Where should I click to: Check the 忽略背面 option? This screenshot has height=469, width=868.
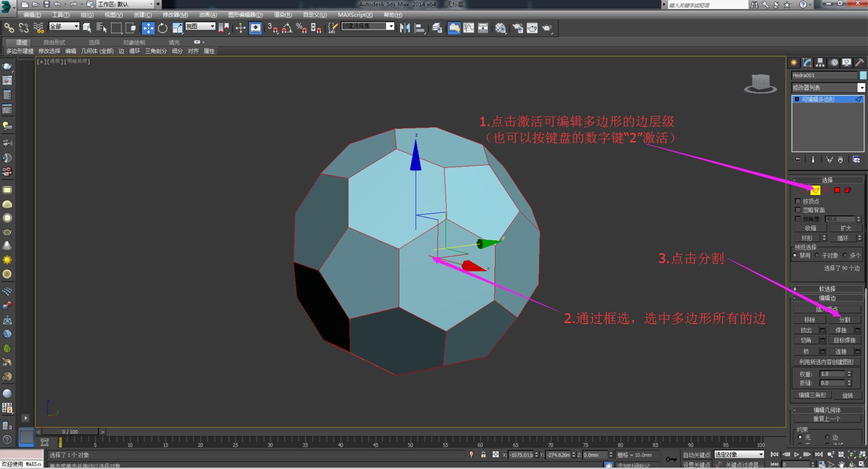click(798, 210)
